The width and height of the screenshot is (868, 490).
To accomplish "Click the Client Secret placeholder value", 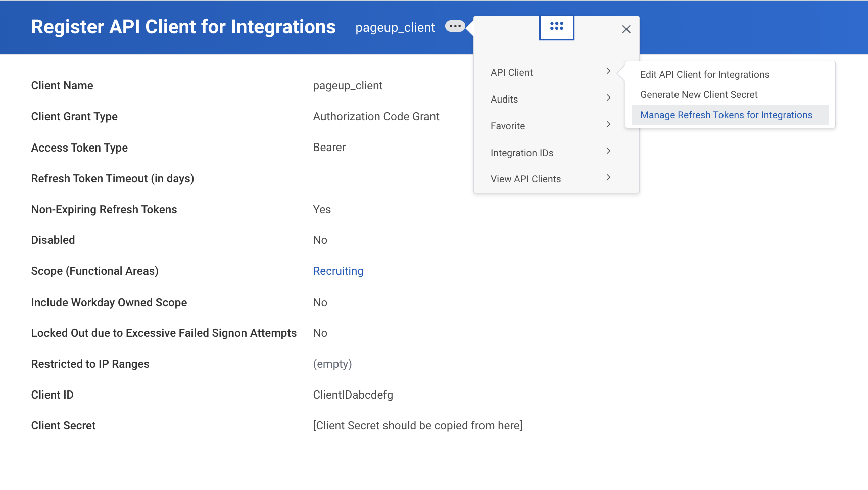I will 418,426.
